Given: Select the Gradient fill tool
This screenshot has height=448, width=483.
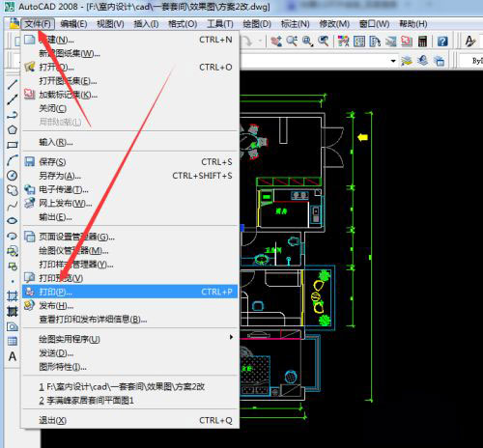Looking at the screenshot, I should [13, 311].
